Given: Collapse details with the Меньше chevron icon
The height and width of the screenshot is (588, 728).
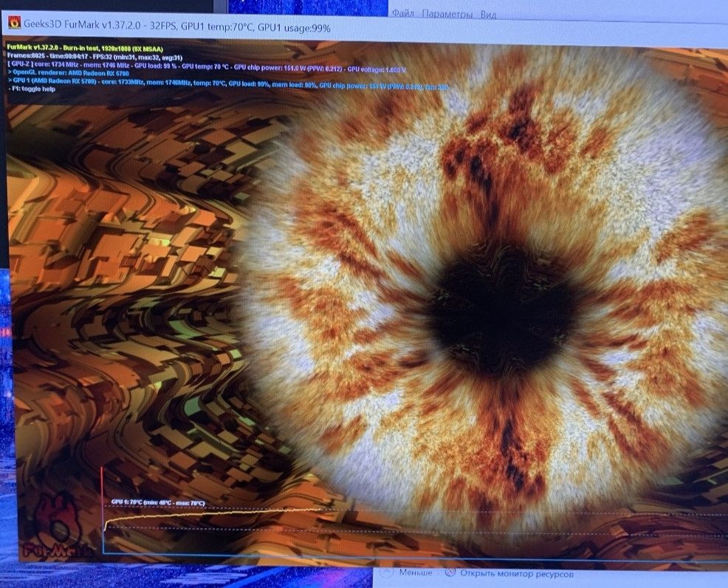Looking at the screenshot, I should click(387, 572).
